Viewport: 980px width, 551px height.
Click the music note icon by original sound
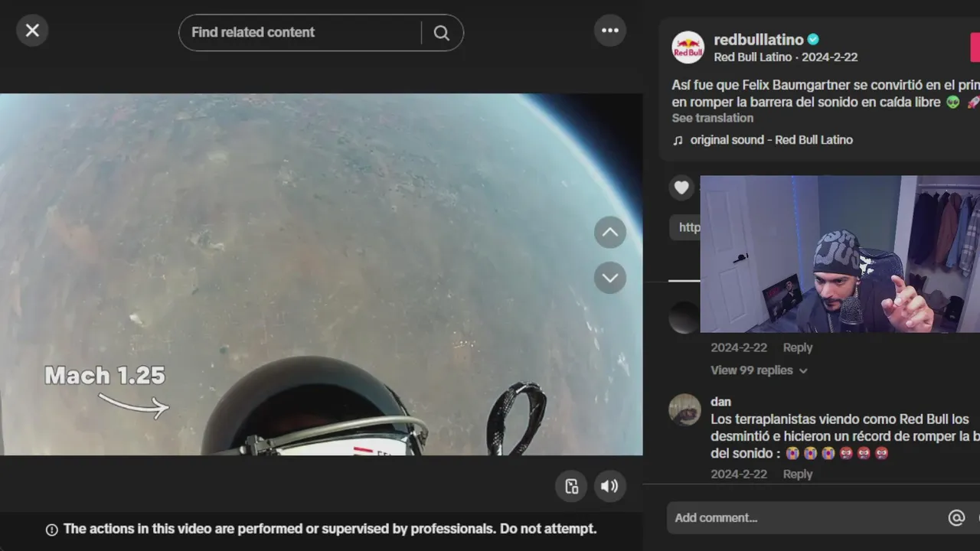(678, 140)
